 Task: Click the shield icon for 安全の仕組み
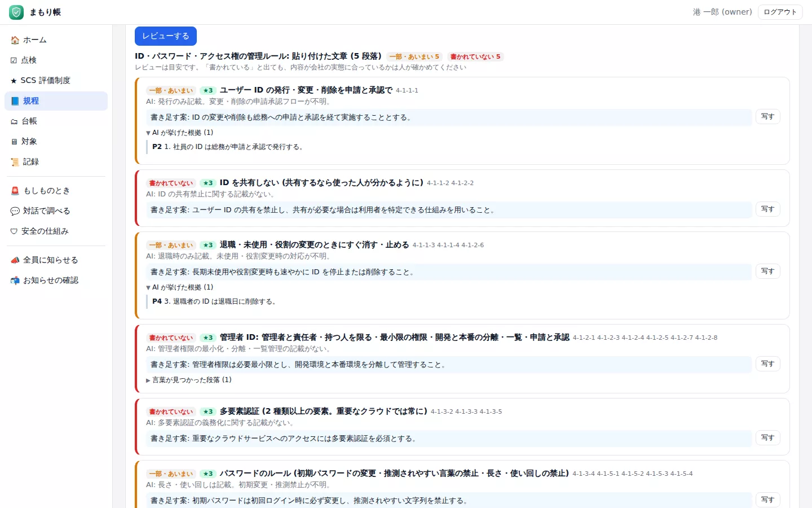tap(14, 231)
